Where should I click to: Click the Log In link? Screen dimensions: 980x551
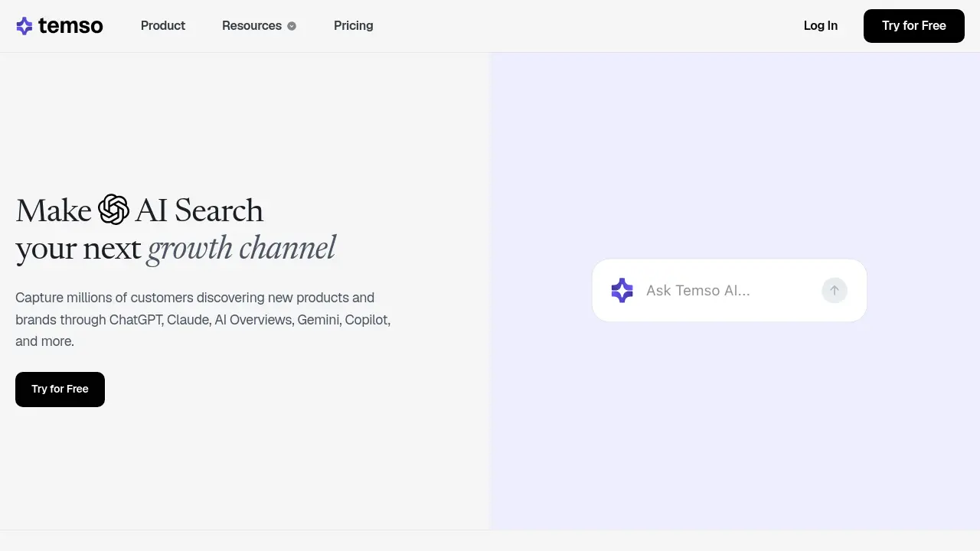(821, 26)
